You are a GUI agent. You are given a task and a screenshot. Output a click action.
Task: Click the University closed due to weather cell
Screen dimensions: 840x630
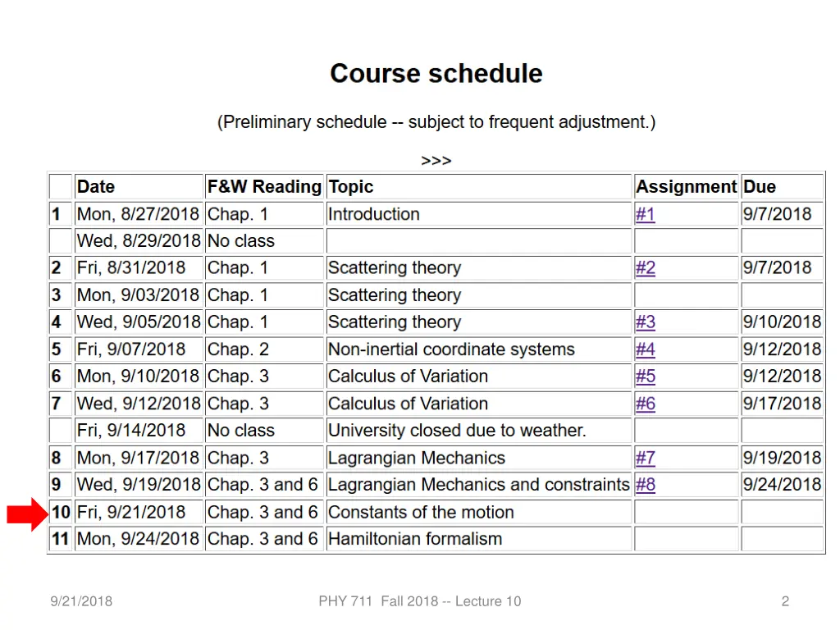pyautogui.click(x=479, y=430)
